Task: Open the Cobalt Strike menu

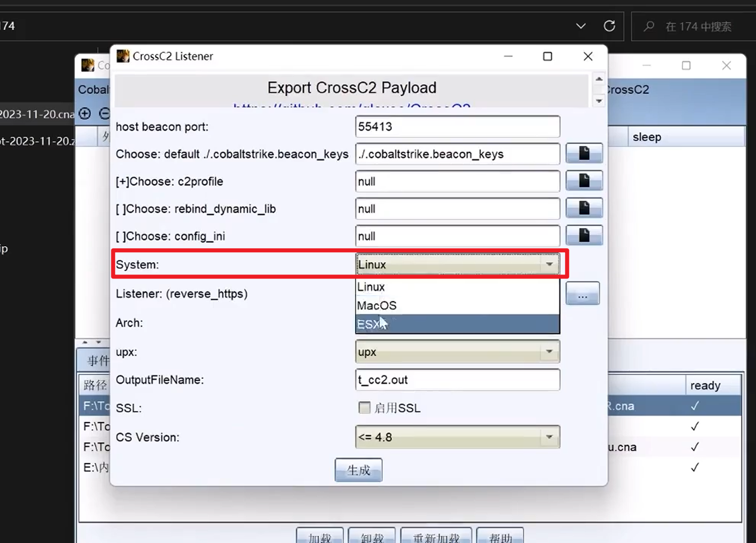Action: click(93, 90)
